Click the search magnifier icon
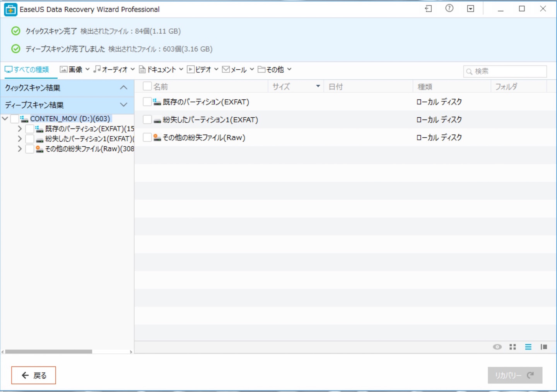Image resolution: width=557 pixels, height=392 pixels. click(x=469, y=72)
